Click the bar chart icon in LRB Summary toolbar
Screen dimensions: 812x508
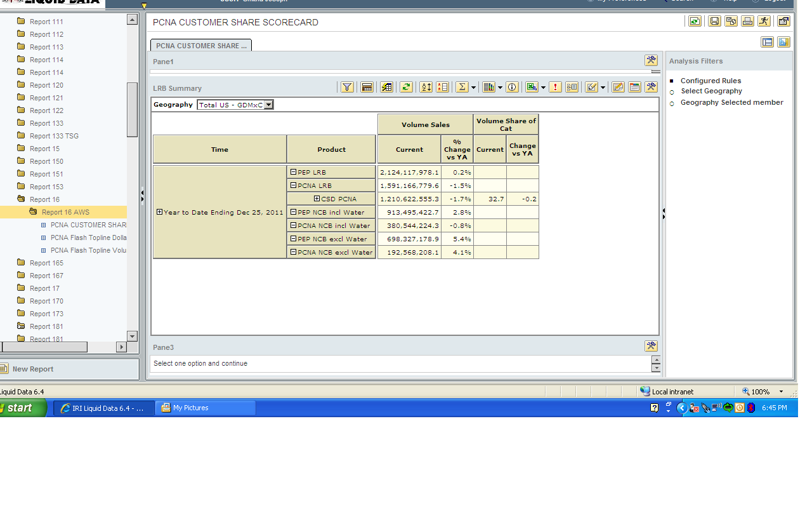[x=488, y=87]
